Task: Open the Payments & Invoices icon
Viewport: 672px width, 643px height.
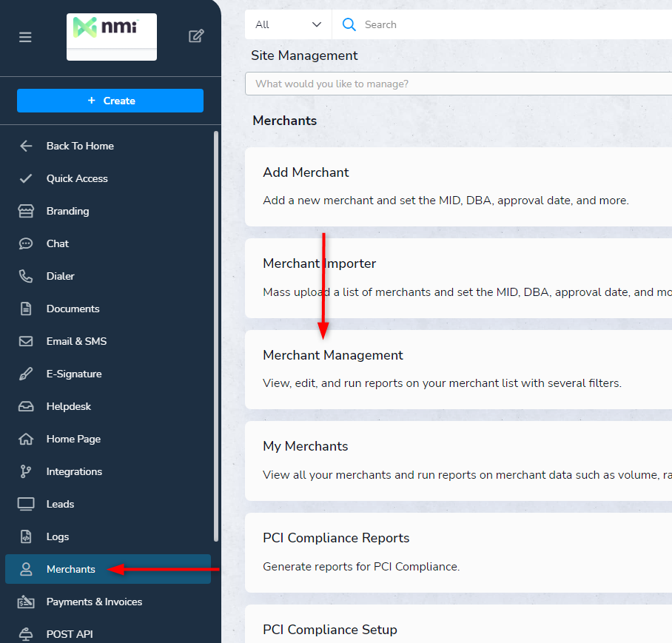Action: click(x=26, y=602)
